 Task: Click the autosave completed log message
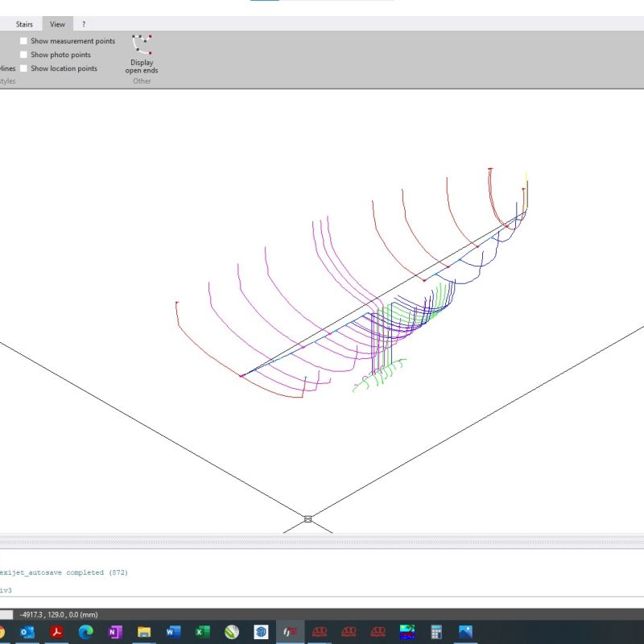click(x=64, y=572)
